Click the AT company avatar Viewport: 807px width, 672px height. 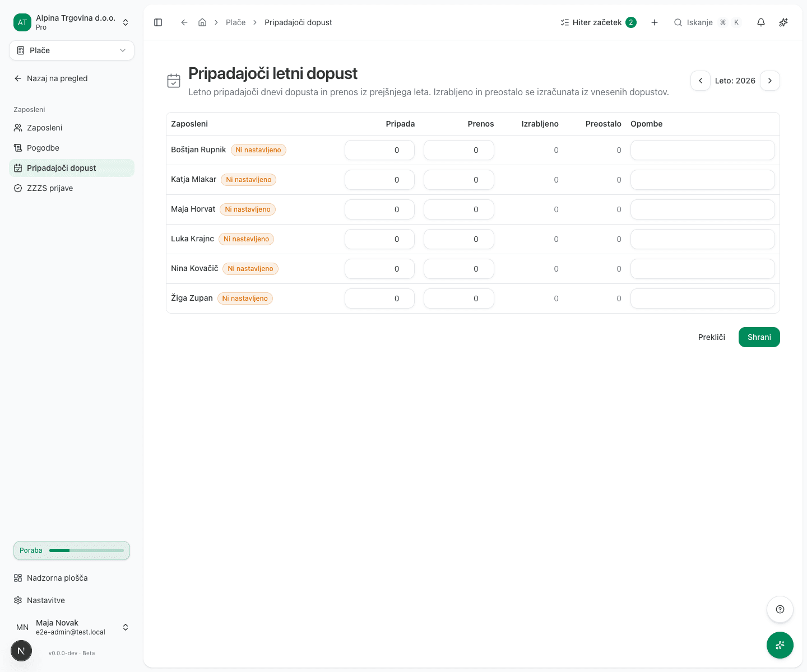[x=22, y=22]
